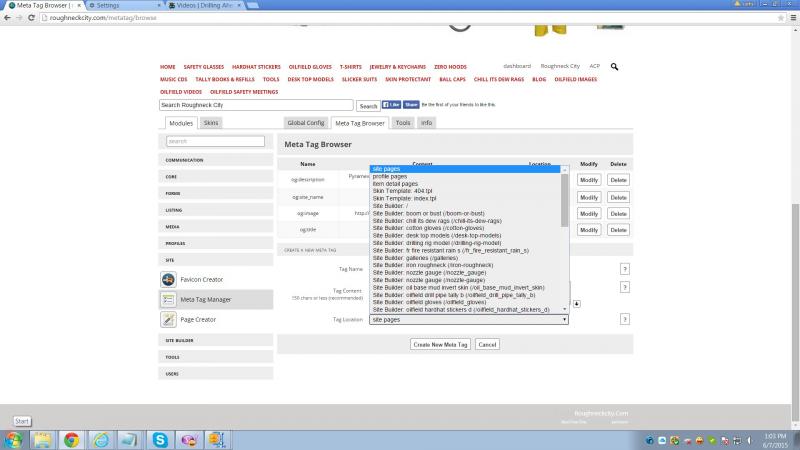
Task: Click the help icon beside Tag Location
Action: 625,319
